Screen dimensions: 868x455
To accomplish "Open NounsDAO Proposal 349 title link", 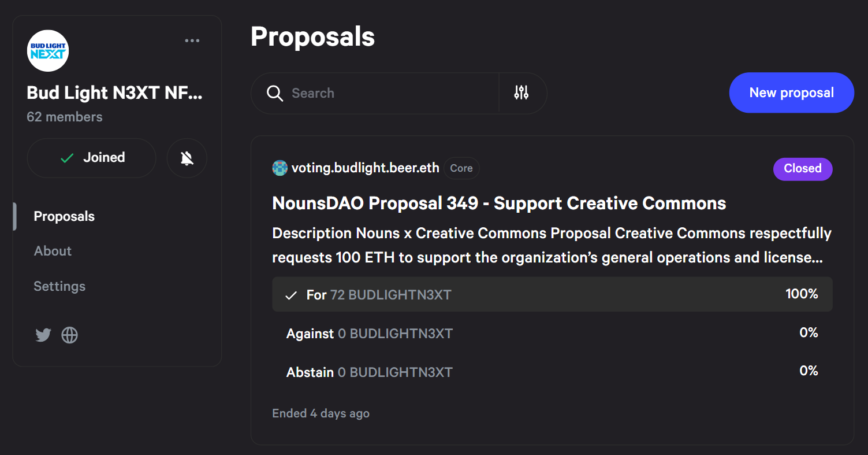I will point(499,204).
